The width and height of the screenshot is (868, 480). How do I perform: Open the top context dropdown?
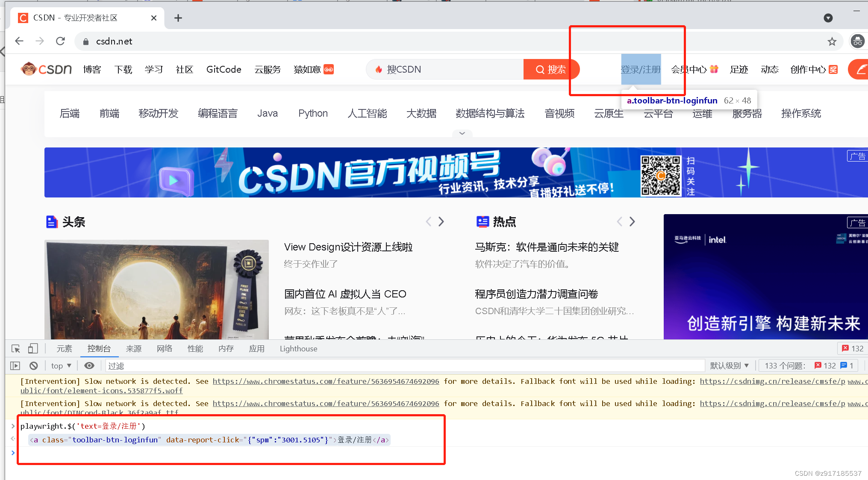(61, 366)
